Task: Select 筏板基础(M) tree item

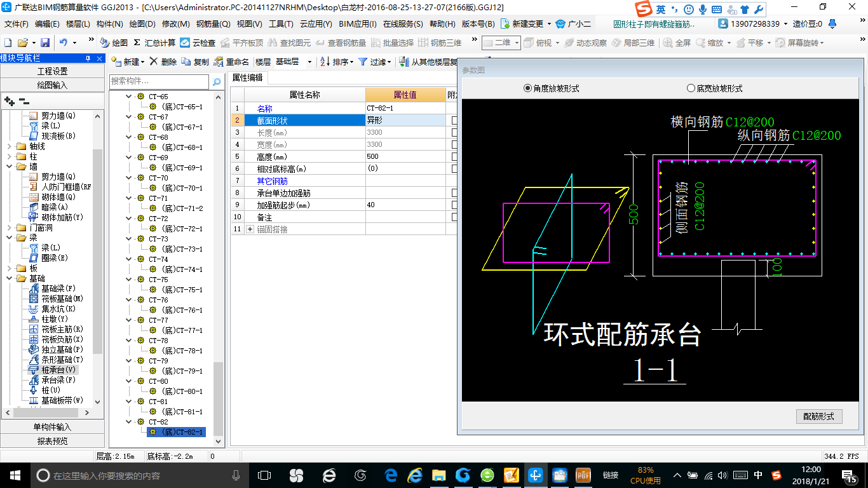Action: pyautogui.click(x=56, y=299)
